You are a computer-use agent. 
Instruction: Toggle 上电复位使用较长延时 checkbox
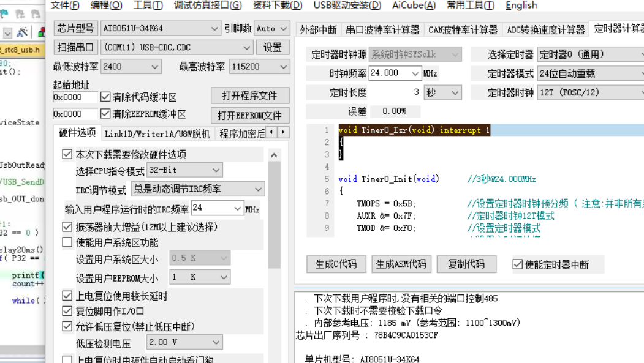point(67,295)
